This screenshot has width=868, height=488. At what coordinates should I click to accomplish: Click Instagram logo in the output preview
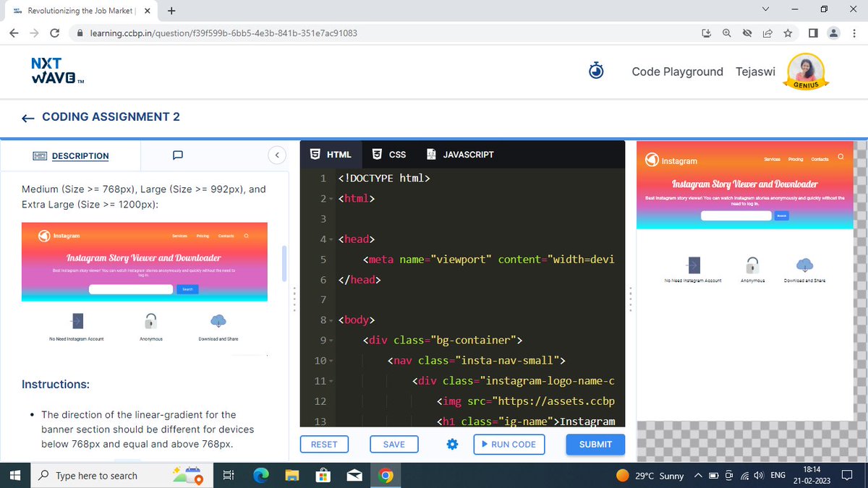(x=652, y=160)
